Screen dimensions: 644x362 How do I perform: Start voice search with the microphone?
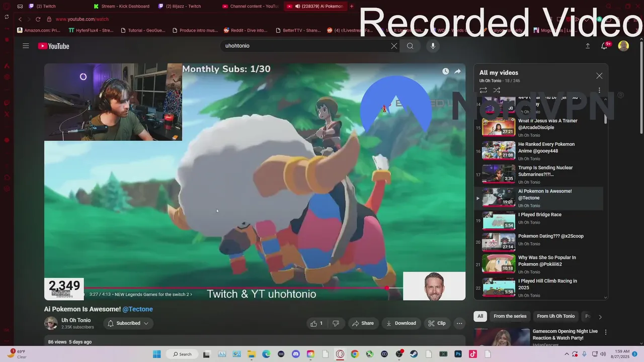(x=433, y=46)
